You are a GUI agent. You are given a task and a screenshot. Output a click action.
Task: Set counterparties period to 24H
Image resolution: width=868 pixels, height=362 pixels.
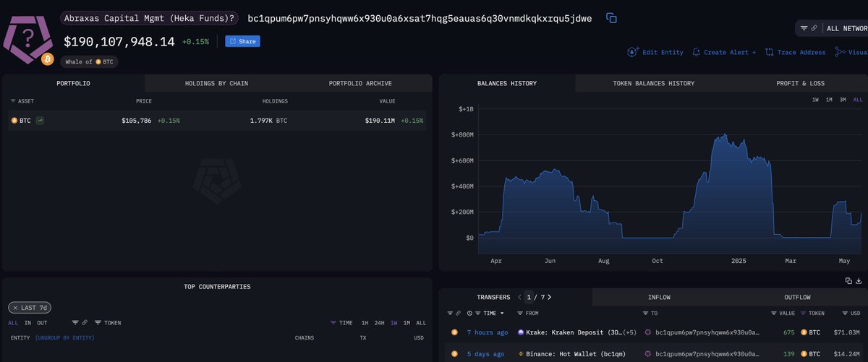379,322
